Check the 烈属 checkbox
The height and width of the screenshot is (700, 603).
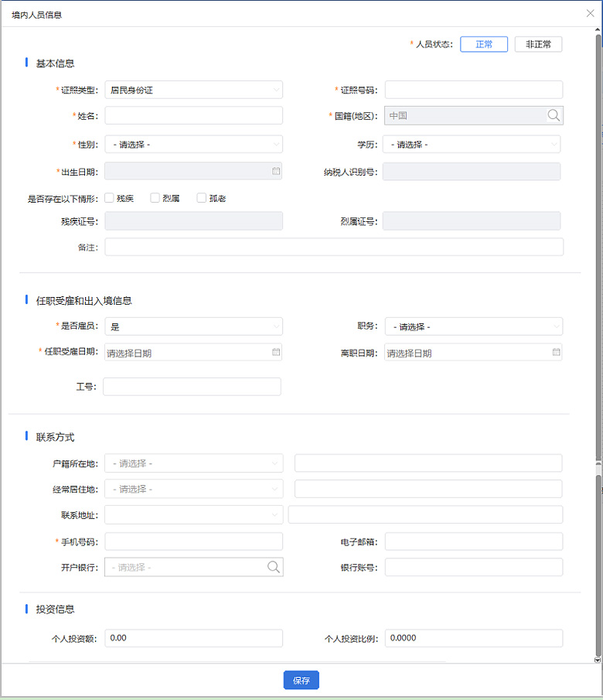click(155, 198)
